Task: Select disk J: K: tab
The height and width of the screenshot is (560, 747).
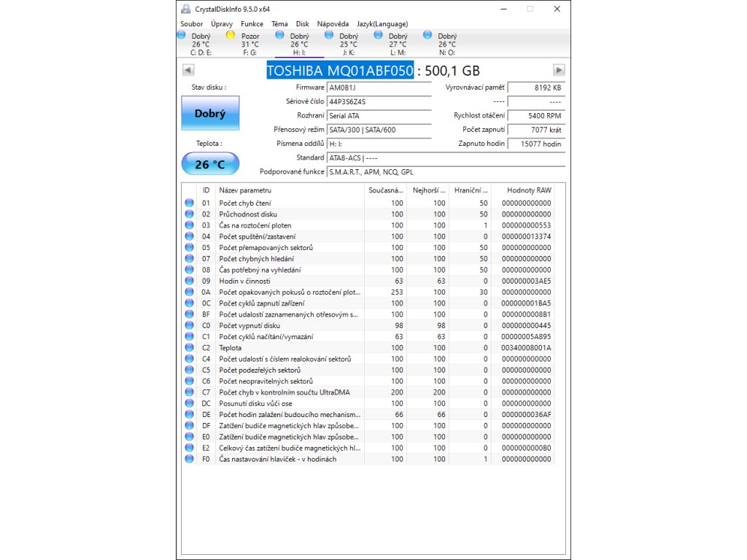Action: coord(349,44)
